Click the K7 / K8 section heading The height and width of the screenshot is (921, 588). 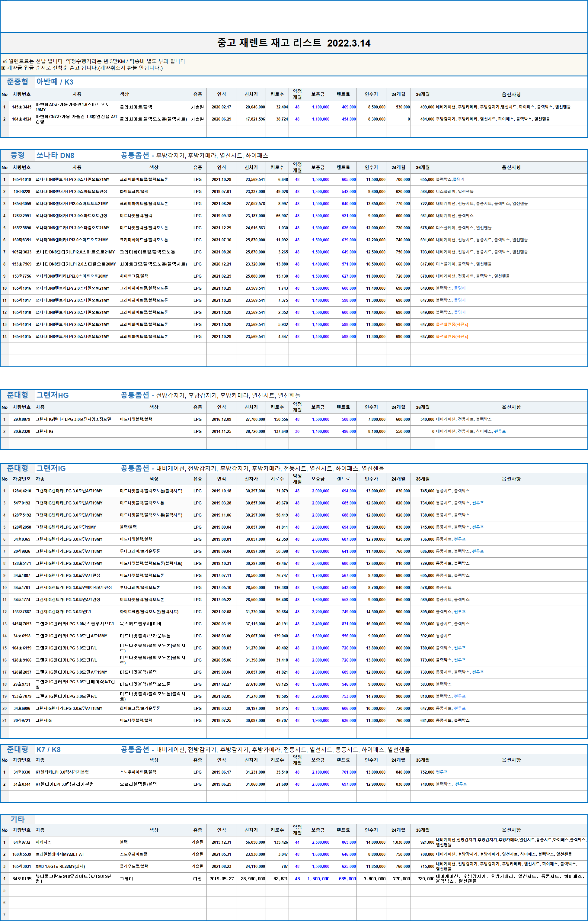click(48, 750)
